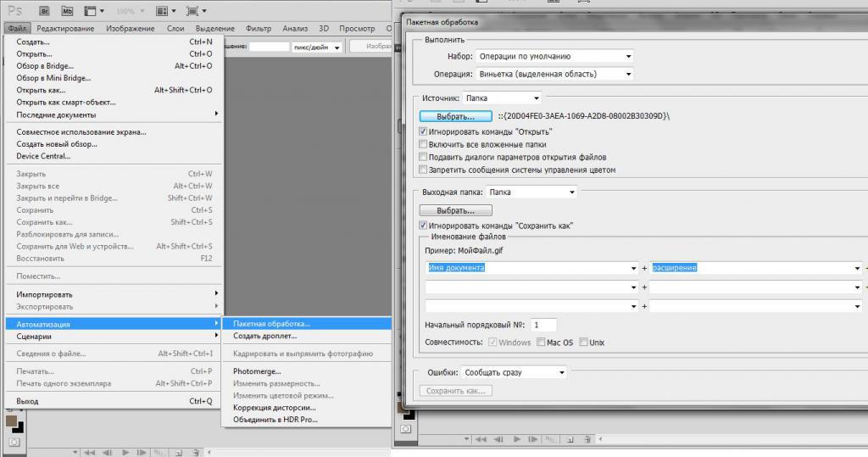
Task: Launch Bridge using the Br icon
Action: (45, 10)
